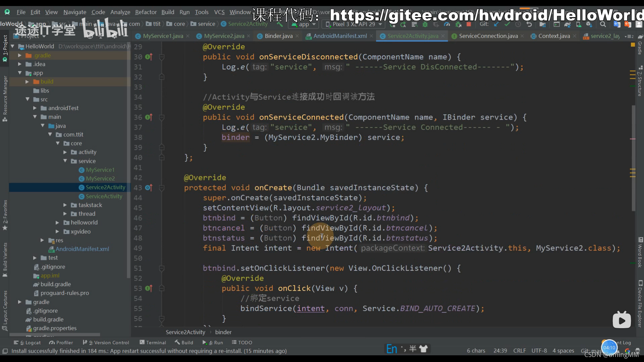644x362 pixels.
Task: Click the editor vertical scrollbar
Action: coord(633,158)
